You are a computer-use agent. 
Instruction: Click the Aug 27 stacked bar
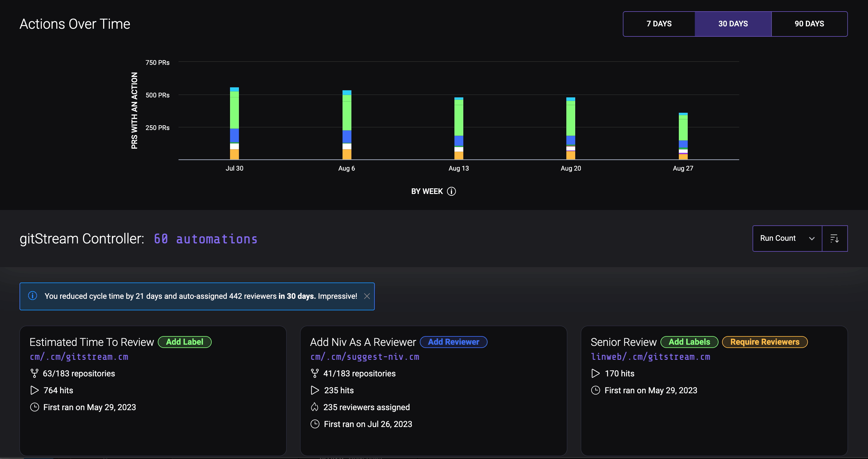(683, 135)
